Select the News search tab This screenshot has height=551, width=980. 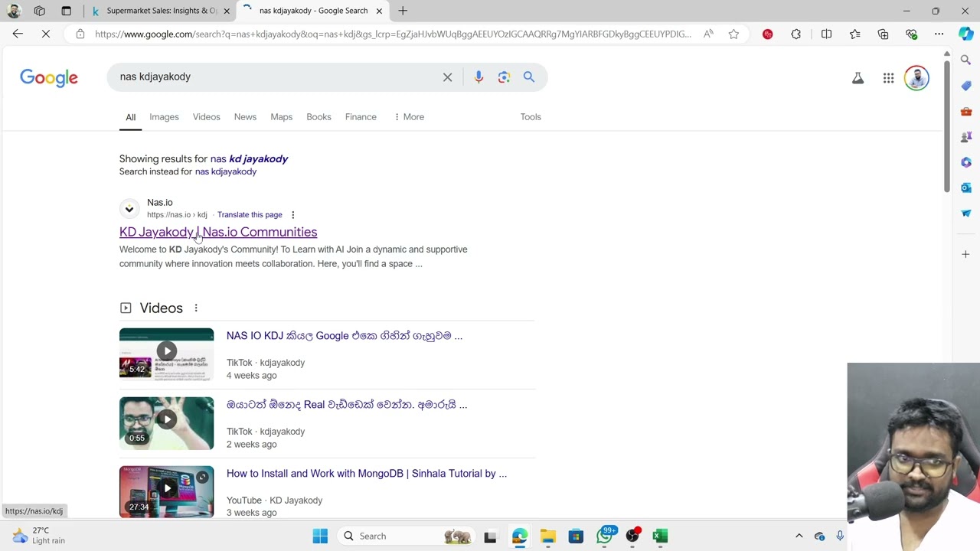coord(245,117)
